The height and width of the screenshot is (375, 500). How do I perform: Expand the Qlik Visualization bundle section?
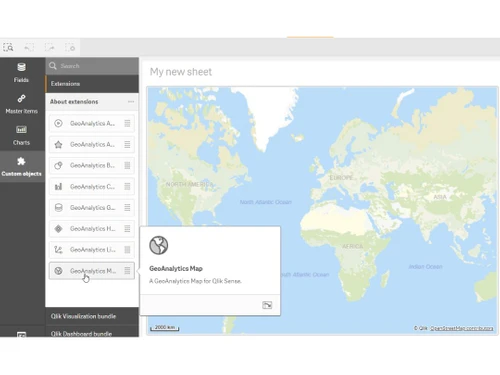pos(92,316)
